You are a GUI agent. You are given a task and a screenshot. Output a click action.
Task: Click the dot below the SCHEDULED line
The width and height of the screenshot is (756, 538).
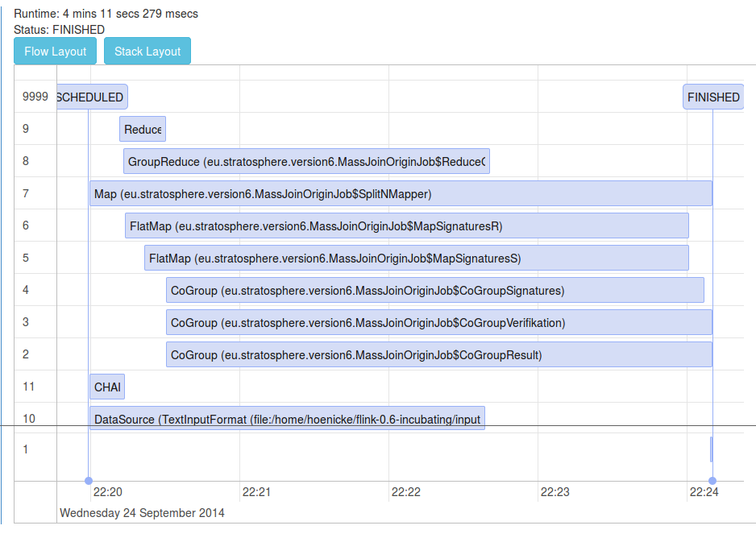click(x=89, y=481)
